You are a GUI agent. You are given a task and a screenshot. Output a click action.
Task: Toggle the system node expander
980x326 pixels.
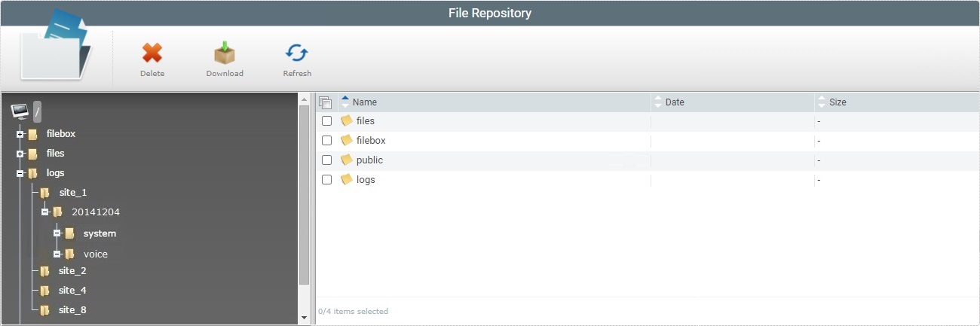point(57,233)
